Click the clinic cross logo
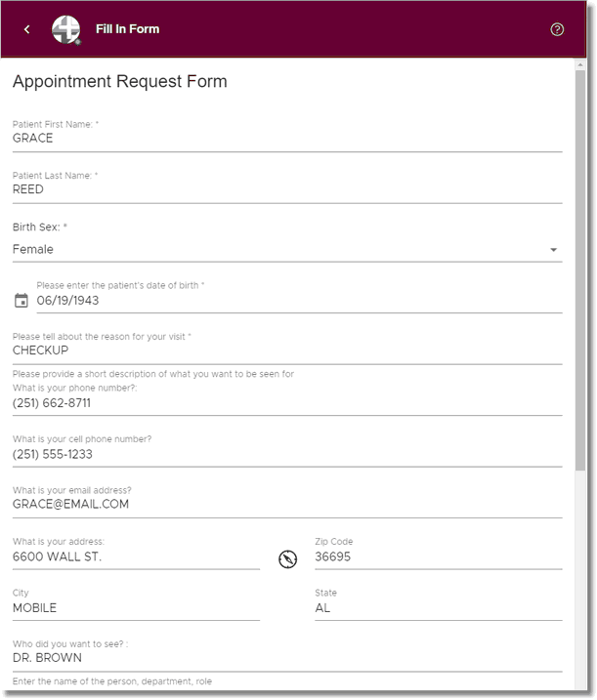597x700 pixels. 66,30
